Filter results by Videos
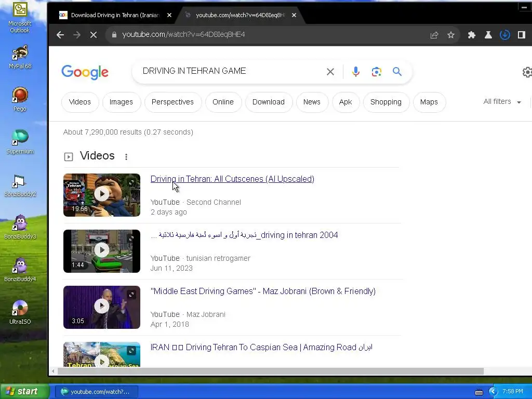The width and height of the screenshot is (532, 399). (79, 102)
